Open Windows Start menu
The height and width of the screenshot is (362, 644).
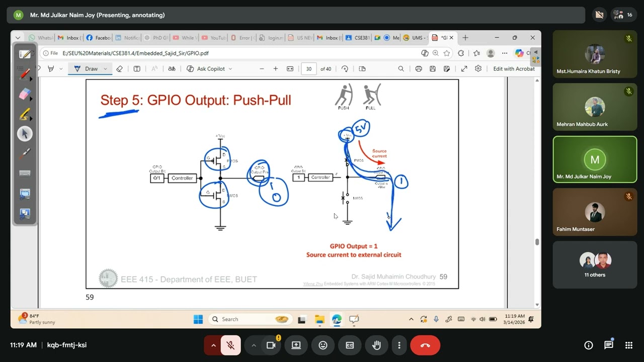[198, 319]
